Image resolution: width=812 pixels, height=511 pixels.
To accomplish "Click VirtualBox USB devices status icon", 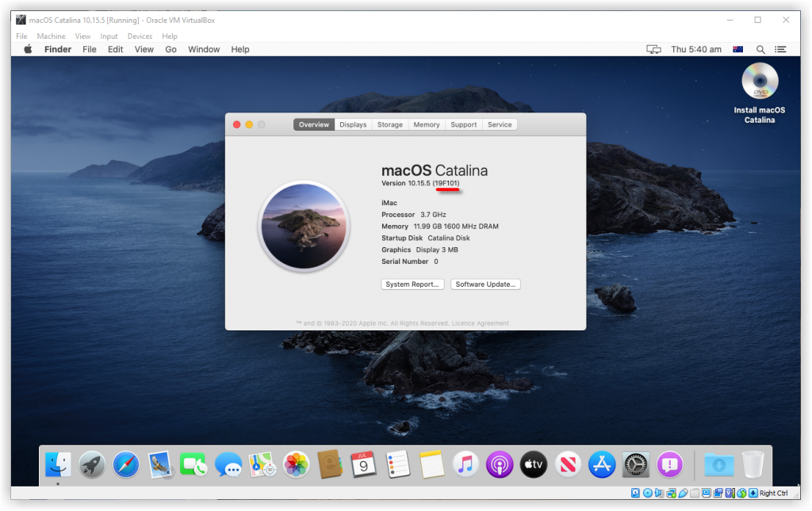I will click(x=683, y=493).
